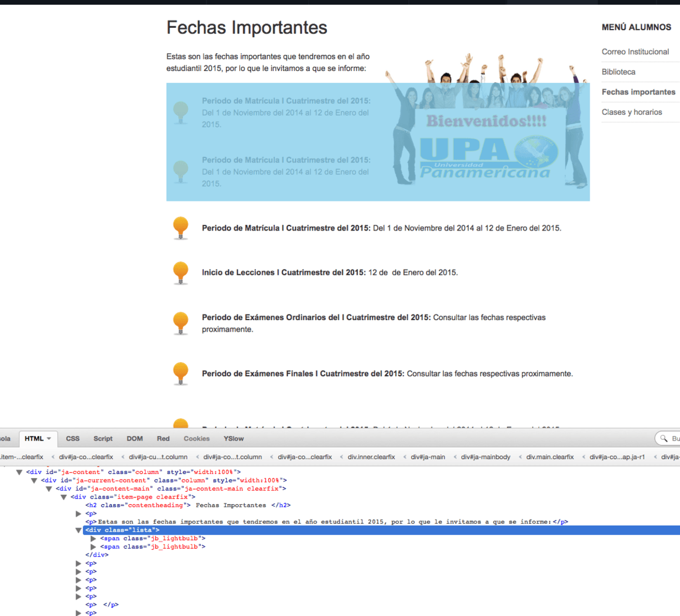The height and width of the screenshot is (616, 680).
Task: Click breadcrumb div.inner.clearfix
Action: click(371, 457)
